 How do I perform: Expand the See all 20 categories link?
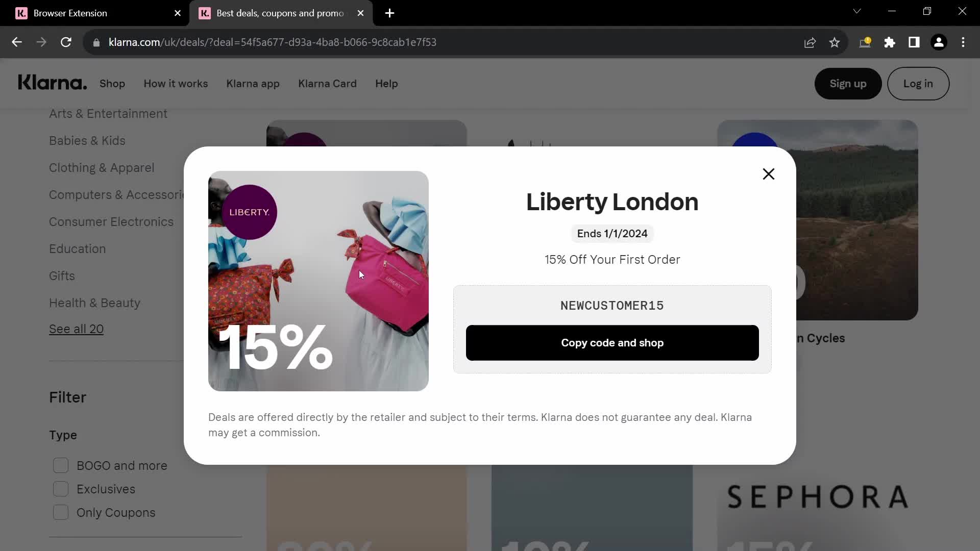pos(76,329)
